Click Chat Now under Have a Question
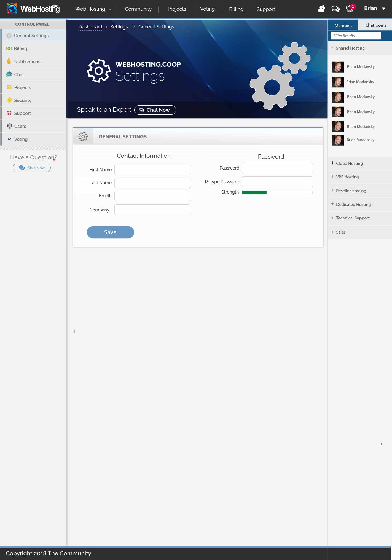 tap(32, 168)
